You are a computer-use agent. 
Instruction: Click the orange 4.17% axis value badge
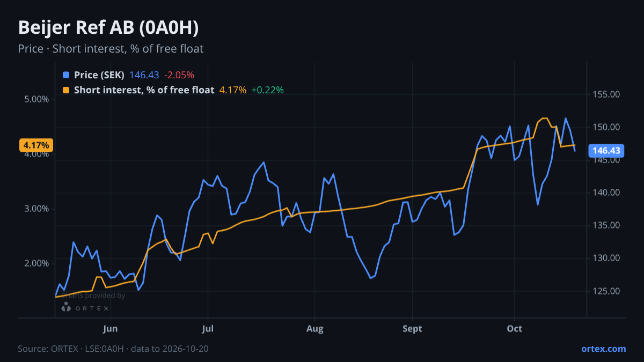point(36,145)
